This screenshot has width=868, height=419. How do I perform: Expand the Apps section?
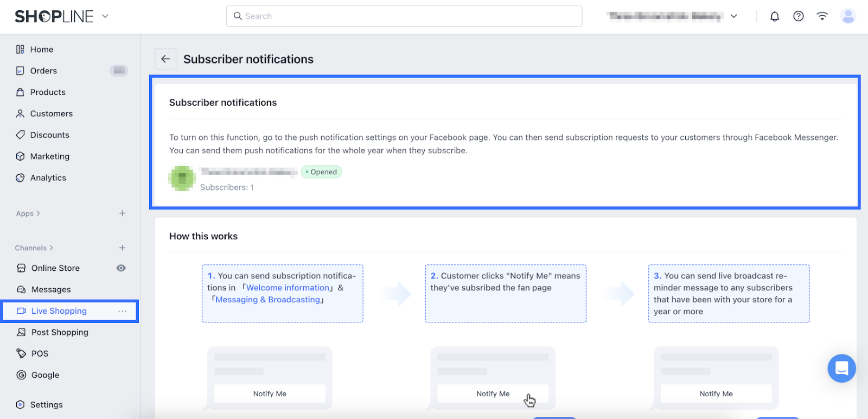[x=28, y=214]
